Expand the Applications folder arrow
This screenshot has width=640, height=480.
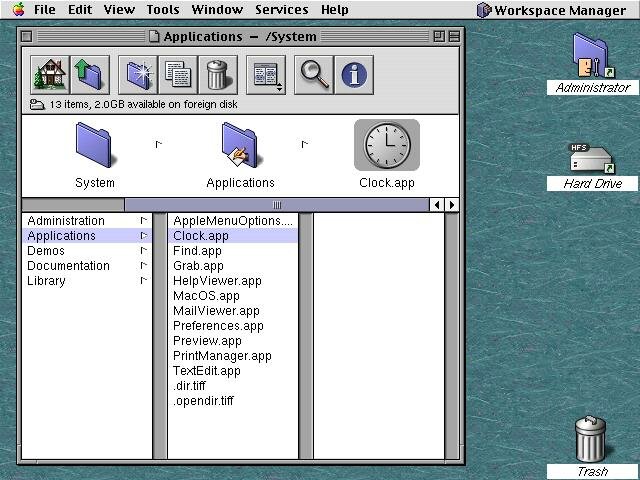(144, 236)
